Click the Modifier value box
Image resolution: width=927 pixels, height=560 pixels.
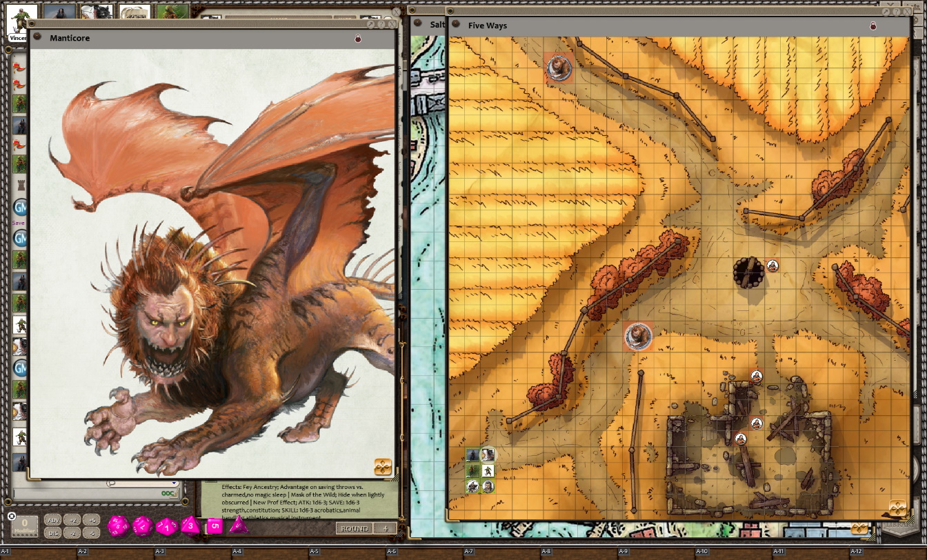point(25,526)
